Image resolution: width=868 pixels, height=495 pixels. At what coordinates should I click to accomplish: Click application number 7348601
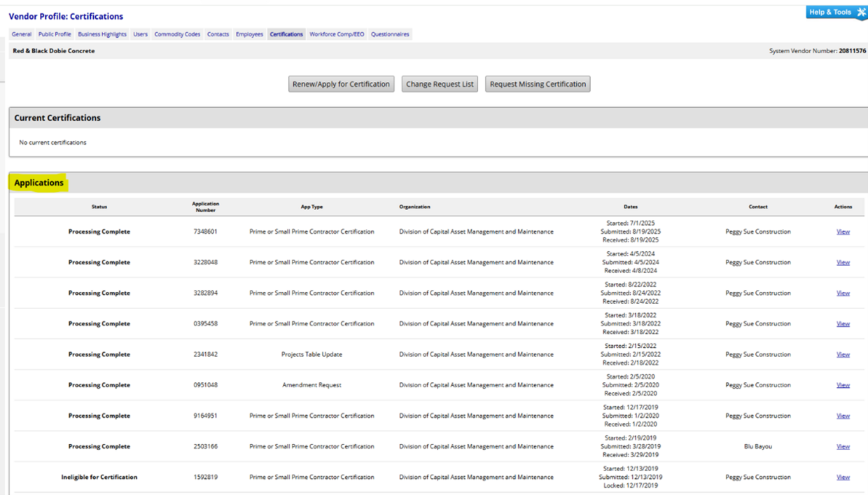tap(206, 232)
